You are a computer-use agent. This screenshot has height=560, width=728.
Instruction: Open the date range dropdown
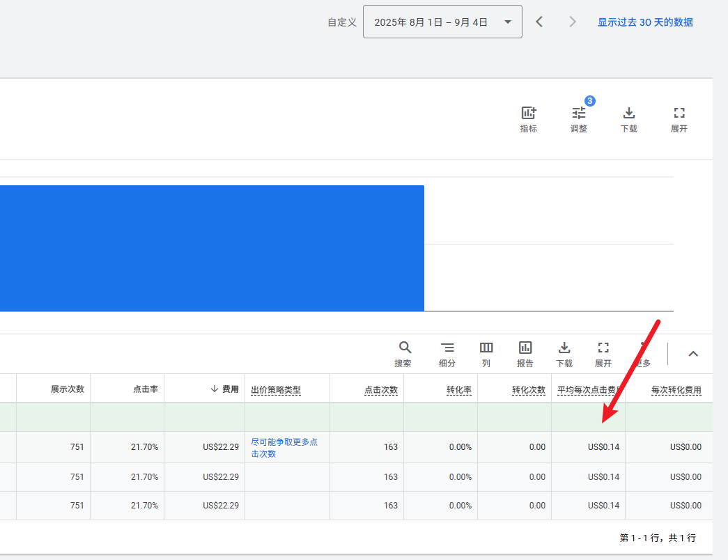pyautogui.click(x=442, y=22)
